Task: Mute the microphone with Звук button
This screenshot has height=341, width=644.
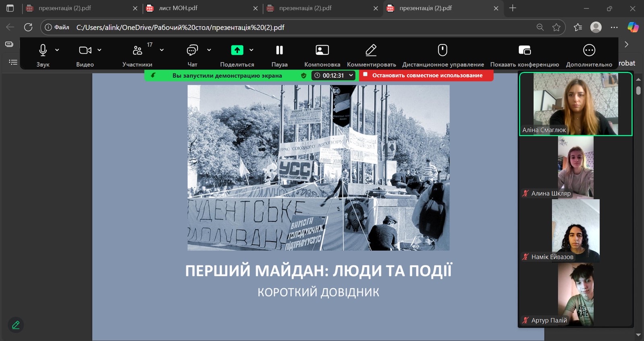Action: coord(43,54)
